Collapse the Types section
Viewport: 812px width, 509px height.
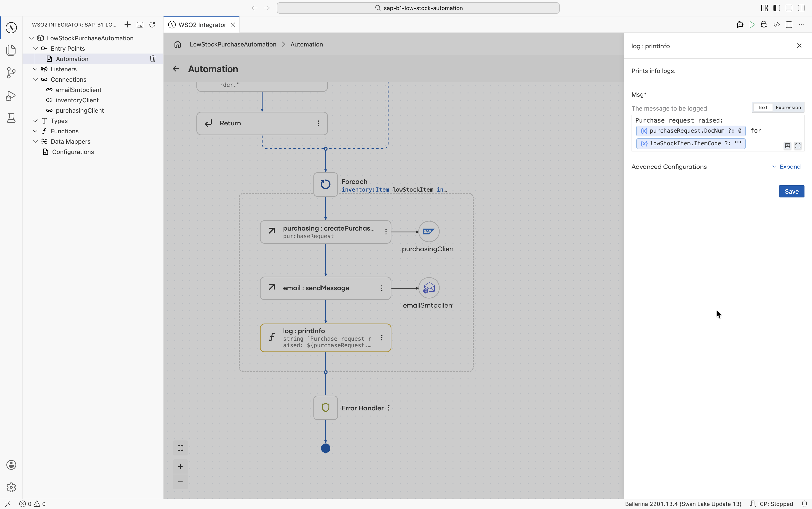[35, 120]
